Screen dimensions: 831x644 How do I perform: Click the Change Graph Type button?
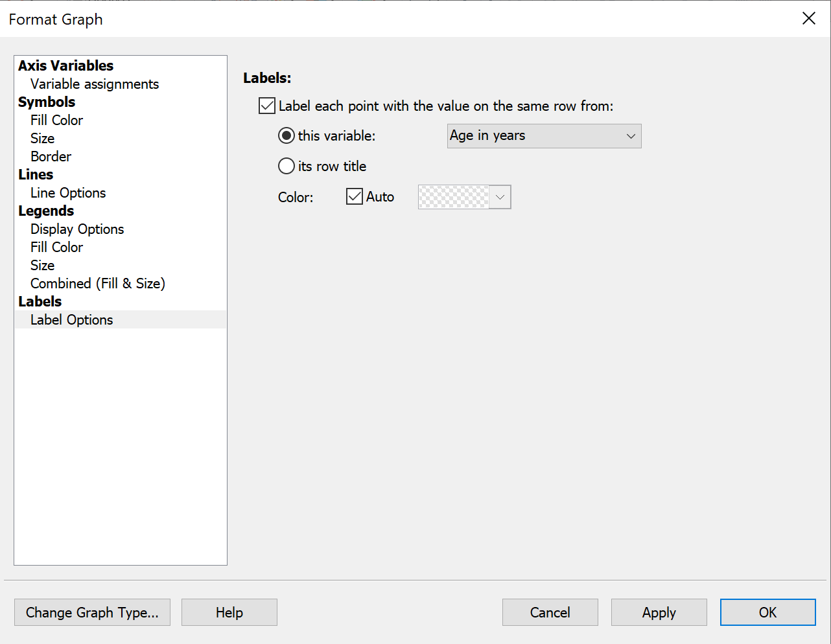click(92, 612)
